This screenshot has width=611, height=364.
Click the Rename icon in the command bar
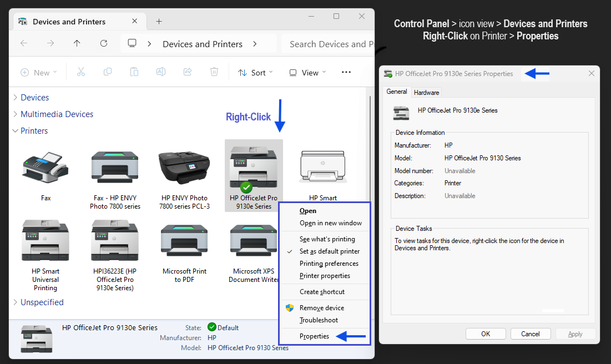click(x=161, y=72)
